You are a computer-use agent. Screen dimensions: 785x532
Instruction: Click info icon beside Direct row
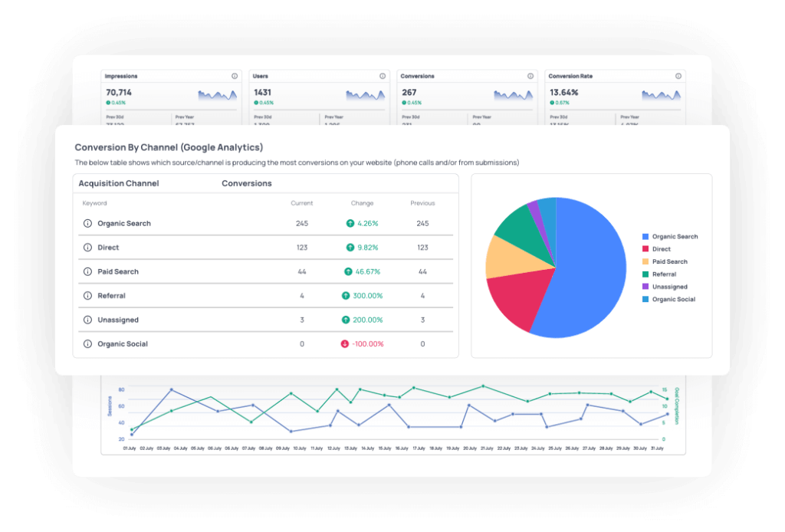point(87,248)
